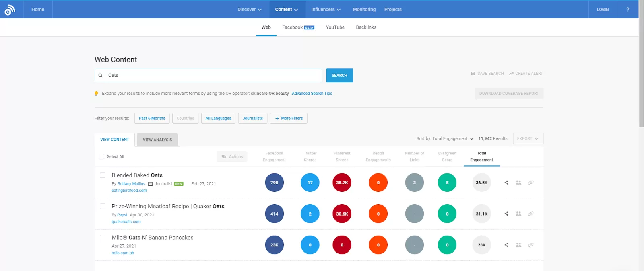Click backlinks icon for Prize-Winning Meatloaf Recipe
644x271 pixels.
pyautogui.click(x=531, y=214)
